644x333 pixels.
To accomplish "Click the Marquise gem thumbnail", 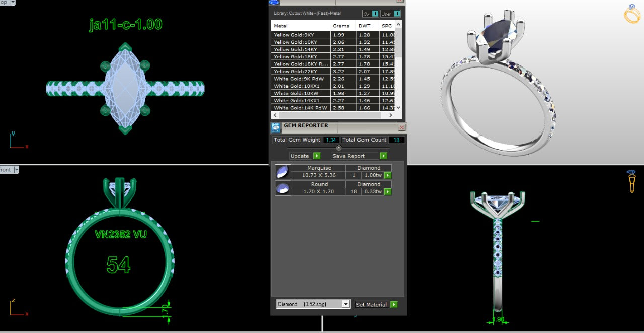I will (x=283, y=172).
